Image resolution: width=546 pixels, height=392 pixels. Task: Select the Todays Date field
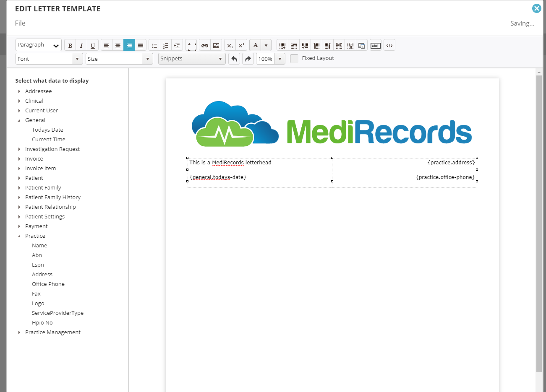[47, 130]
